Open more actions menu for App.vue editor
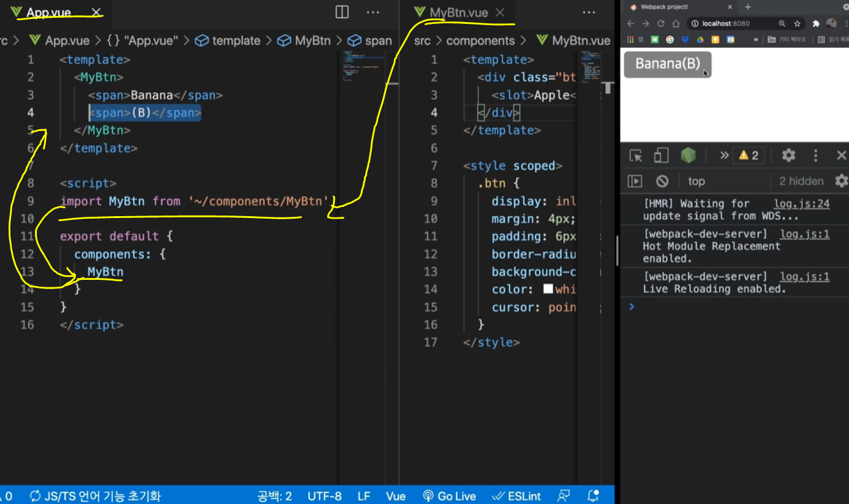This screenshot has height=504, width=849. pyautogui.click(x=373, y=12)
